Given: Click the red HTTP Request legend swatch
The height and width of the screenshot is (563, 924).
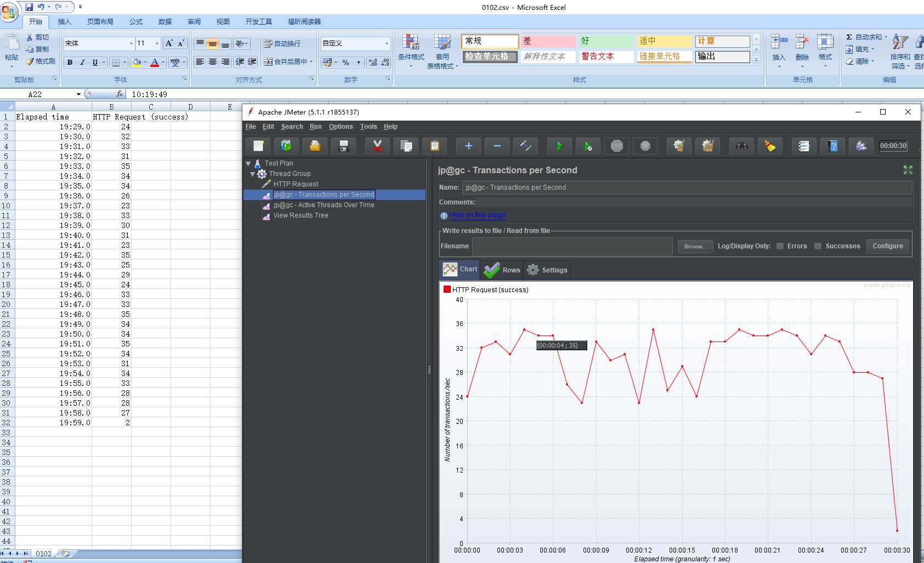Looking at the screenshot, I should coord(447,289).
